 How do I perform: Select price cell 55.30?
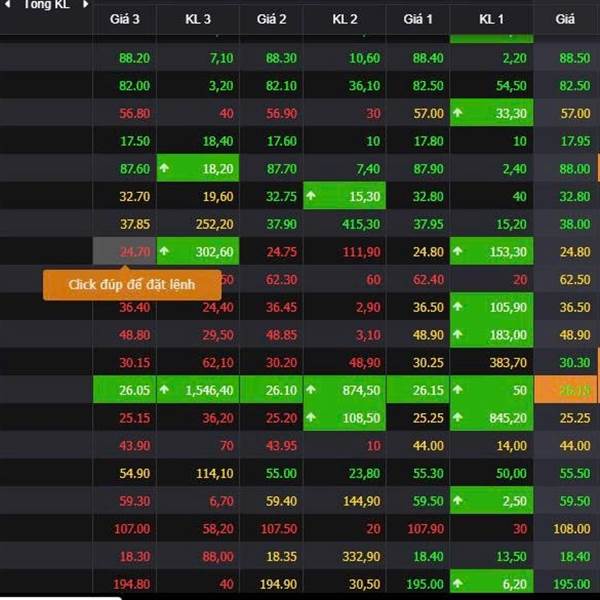pyautogui.click(x=418, y=473)
